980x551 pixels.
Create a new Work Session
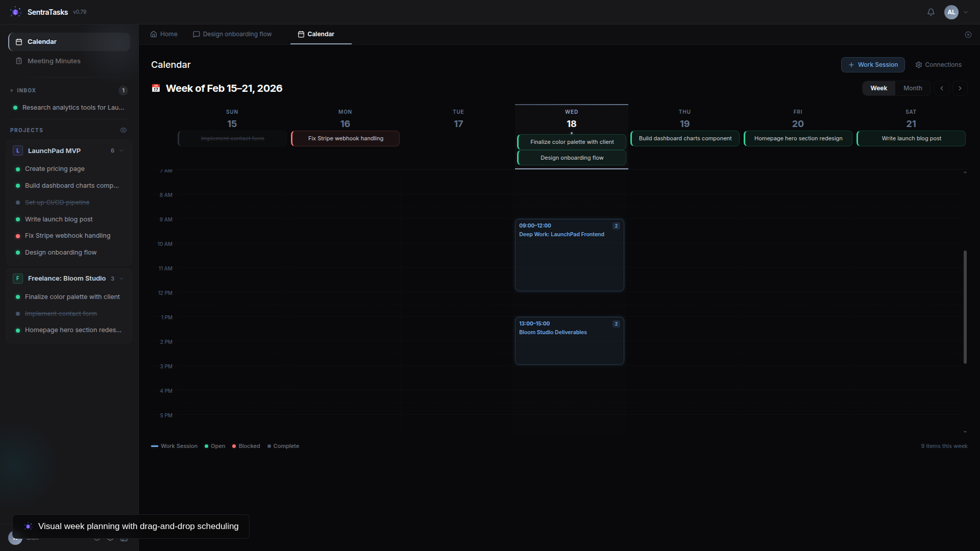coord(873,65)
